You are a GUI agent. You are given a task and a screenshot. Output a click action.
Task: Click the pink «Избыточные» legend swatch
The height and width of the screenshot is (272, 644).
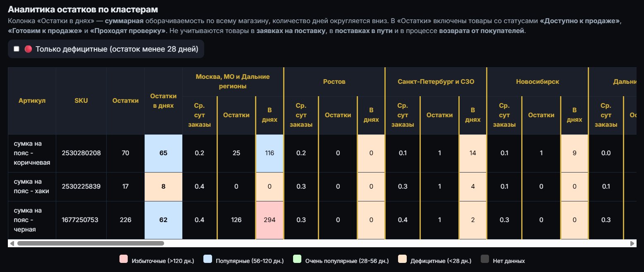124,260
